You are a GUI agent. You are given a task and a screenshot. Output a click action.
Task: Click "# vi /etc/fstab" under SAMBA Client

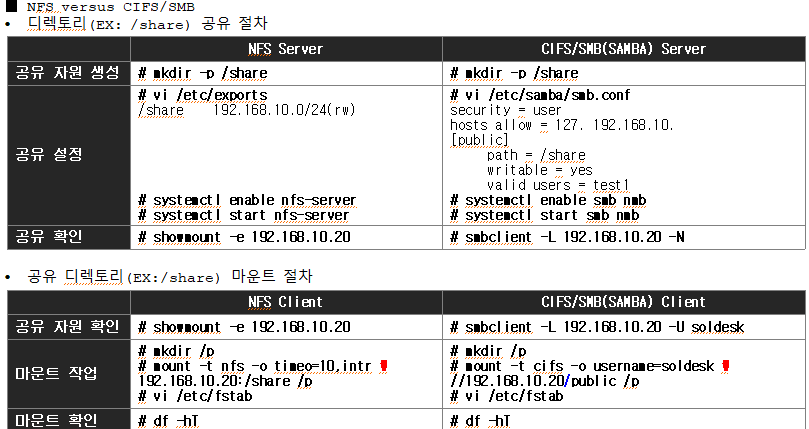click(507, 396)
